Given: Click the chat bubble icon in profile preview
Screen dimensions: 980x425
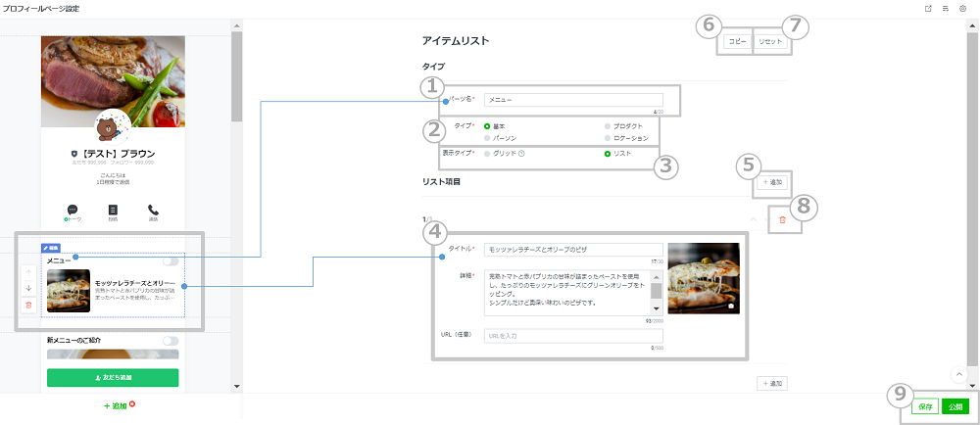Looking at the screenshot, I should (73, 210).
